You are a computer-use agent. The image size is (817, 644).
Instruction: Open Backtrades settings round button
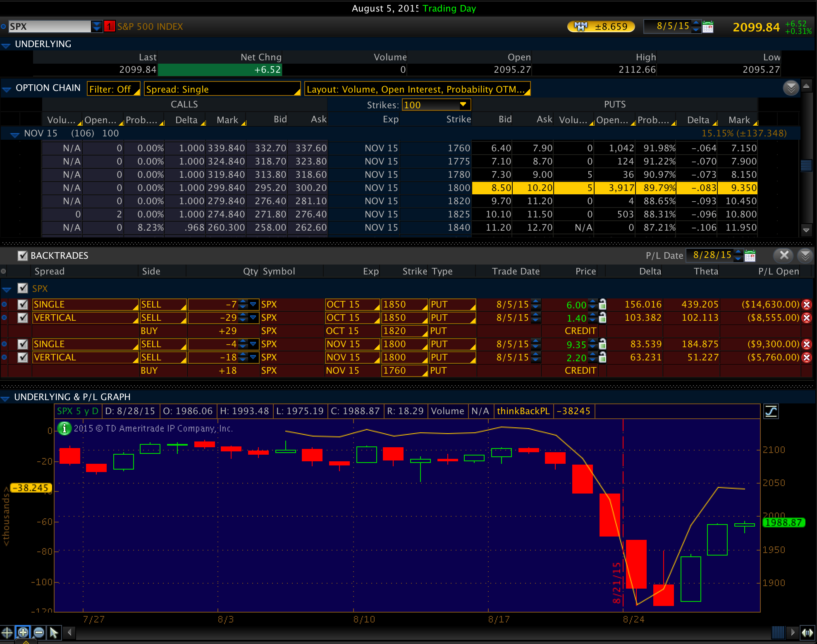805,255
